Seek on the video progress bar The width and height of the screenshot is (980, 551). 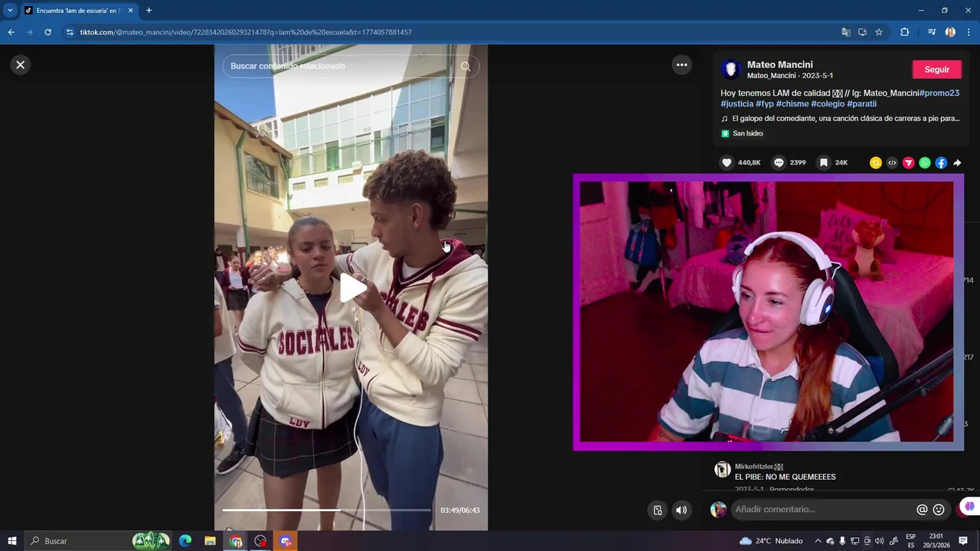pos(326,510)
